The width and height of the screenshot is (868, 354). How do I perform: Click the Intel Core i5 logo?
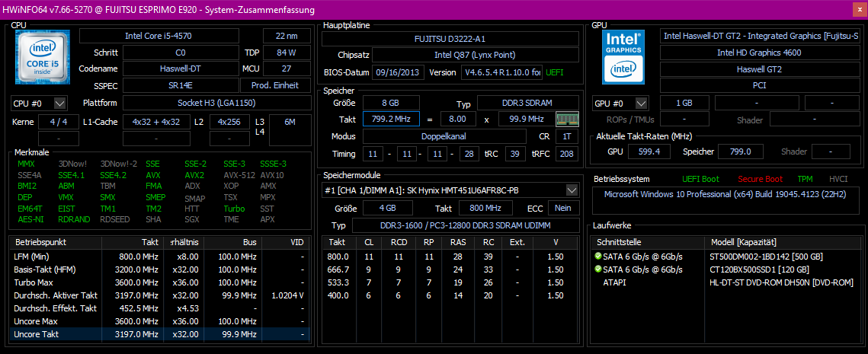click(x=42, y=58)
